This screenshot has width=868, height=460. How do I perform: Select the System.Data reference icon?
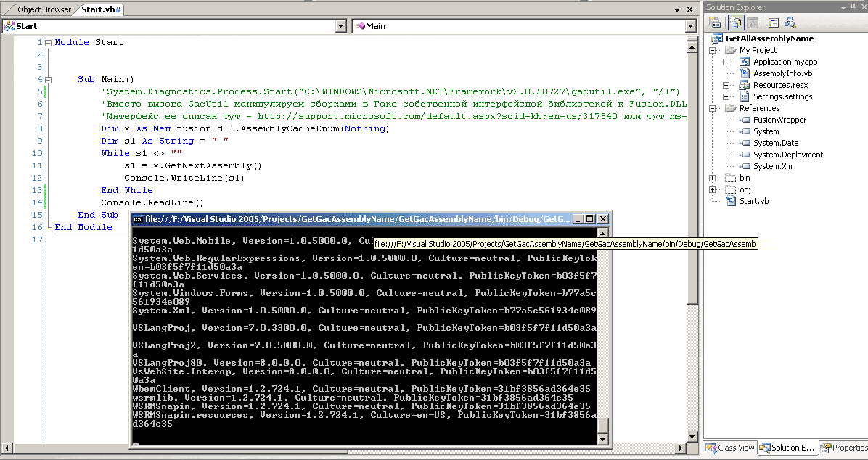pos(745,143)
